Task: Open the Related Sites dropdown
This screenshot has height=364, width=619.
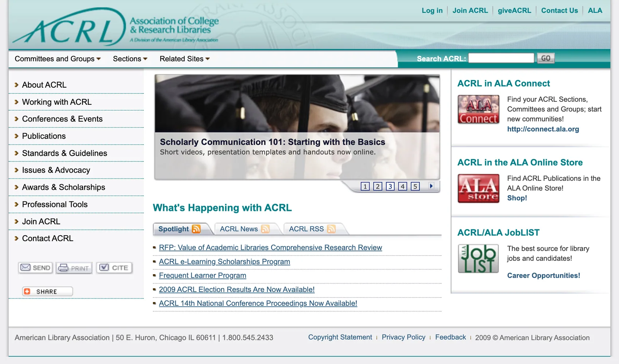Action: point(185,59)
